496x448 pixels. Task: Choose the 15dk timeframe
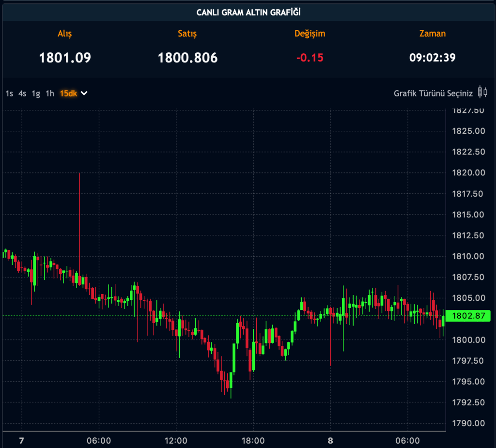click(x=68, y=93)
